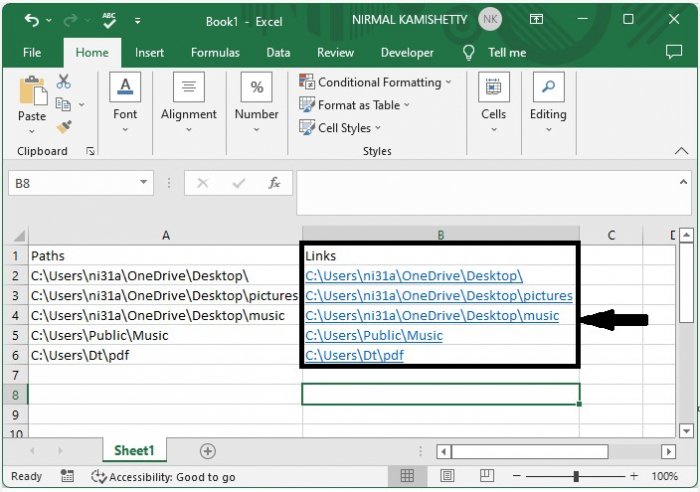This screenshot has height=492, width=700.
Task: Switch to Normal view
Action: point(407,476)
